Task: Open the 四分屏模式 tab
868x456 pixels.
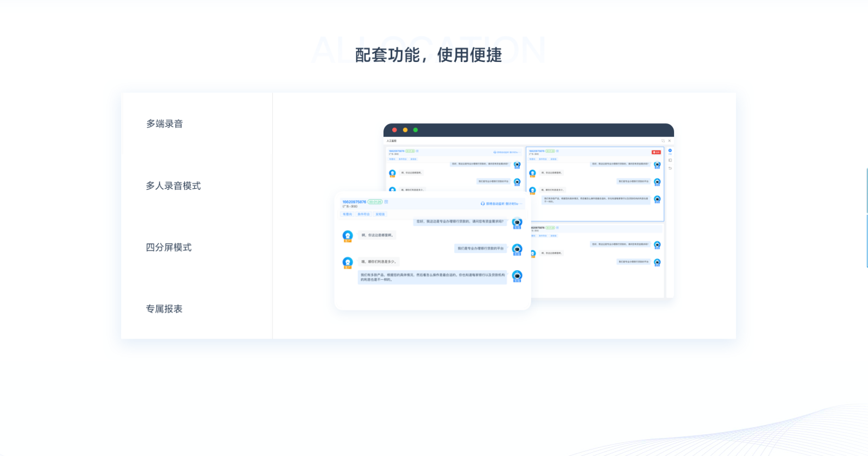Action: click(169, 247)
